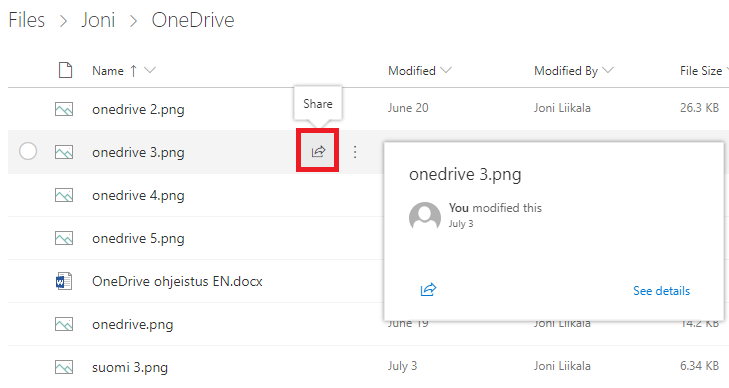Open the Name column dropdown chevron
The height and width of the screenshot is (388, 729).
point(150,70)
